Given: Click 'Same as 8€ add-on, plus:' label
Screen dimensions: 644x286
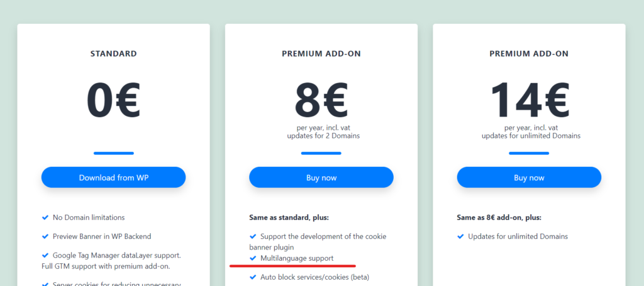Looking at the screenshot, I should click(x=499, y=218).
